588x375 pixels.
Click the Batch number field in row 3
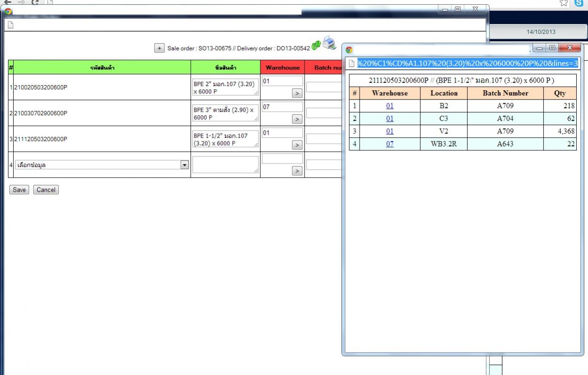(324, 139)
